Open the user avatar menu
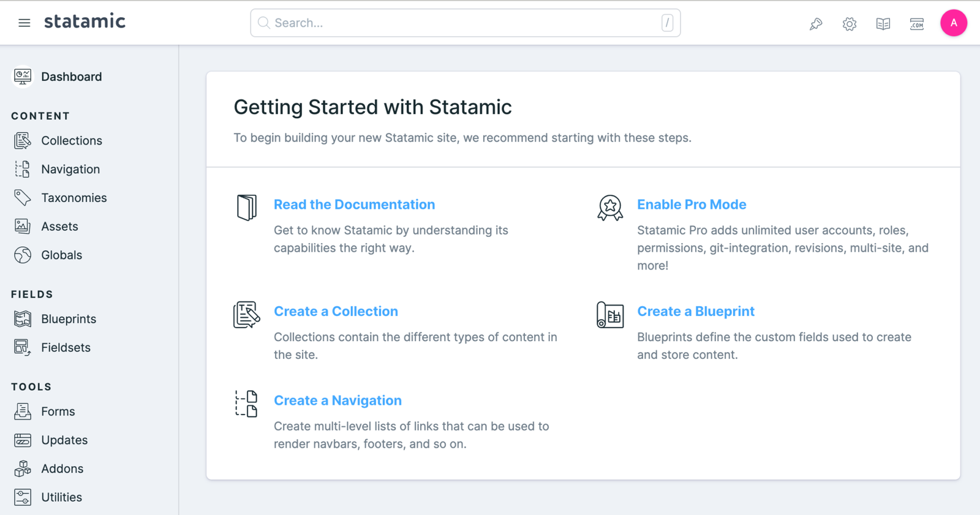Screen dimensions: 980x515 953,23
